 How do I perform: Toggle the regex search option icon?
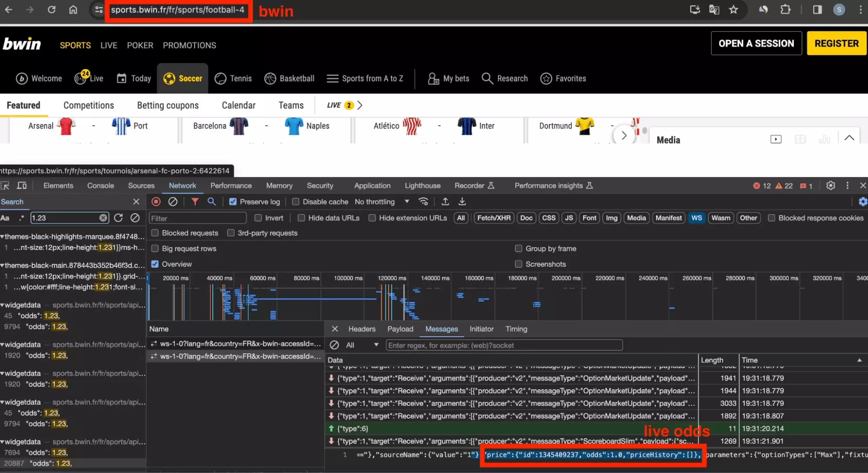pyautogui.click(x=21, y=218)
